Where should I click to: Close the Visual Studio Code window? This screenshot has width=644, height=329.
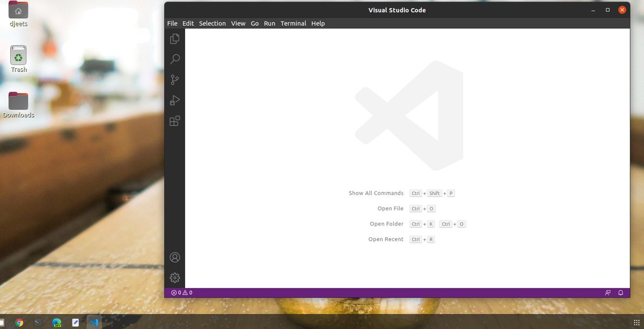pyautogui.click(x=622, y=10)
